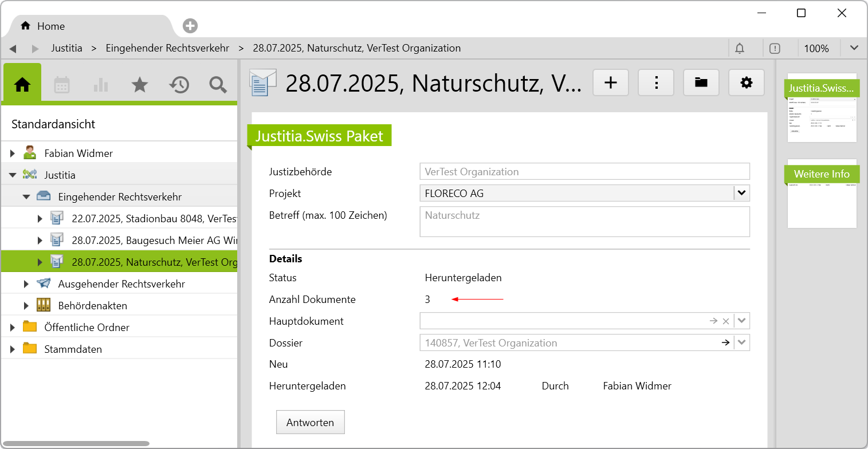This screenshot has height=449, width=868.
Task: Navigate forward with the right arrow
Action: coord(36,49)
